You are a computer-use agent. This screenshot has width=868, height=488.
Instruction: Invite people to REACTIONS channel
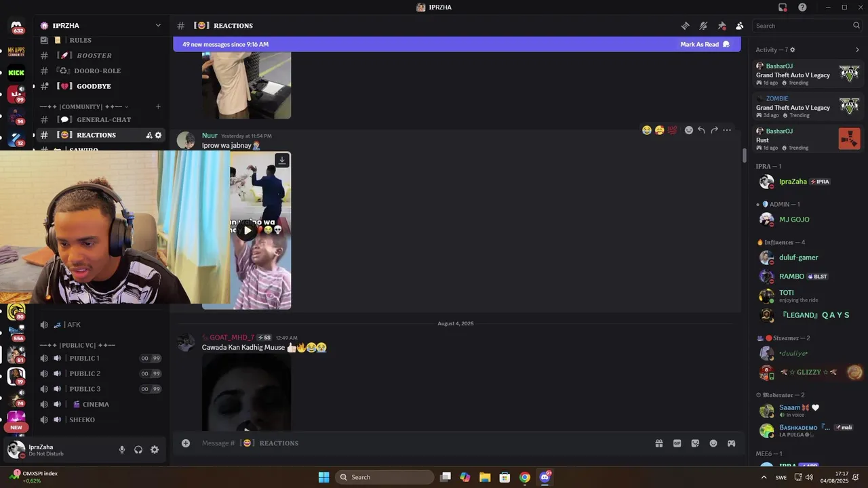149,135
